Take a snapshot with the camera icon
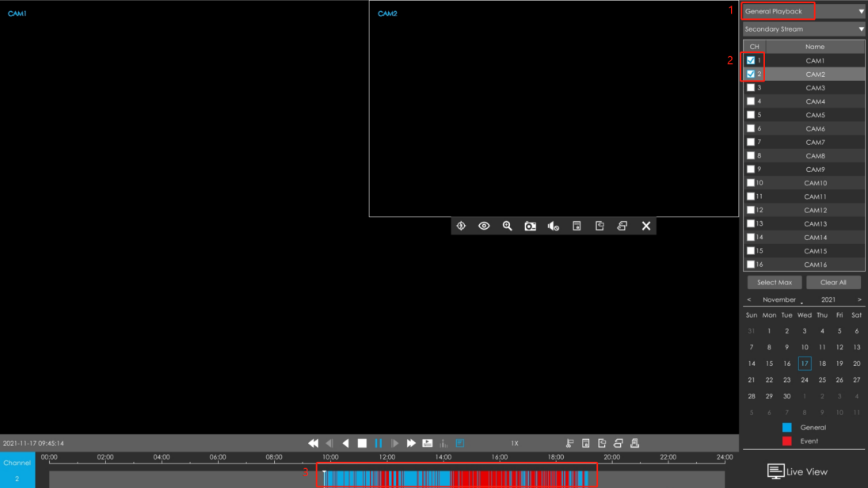868x488 pixels. [531, 226]
